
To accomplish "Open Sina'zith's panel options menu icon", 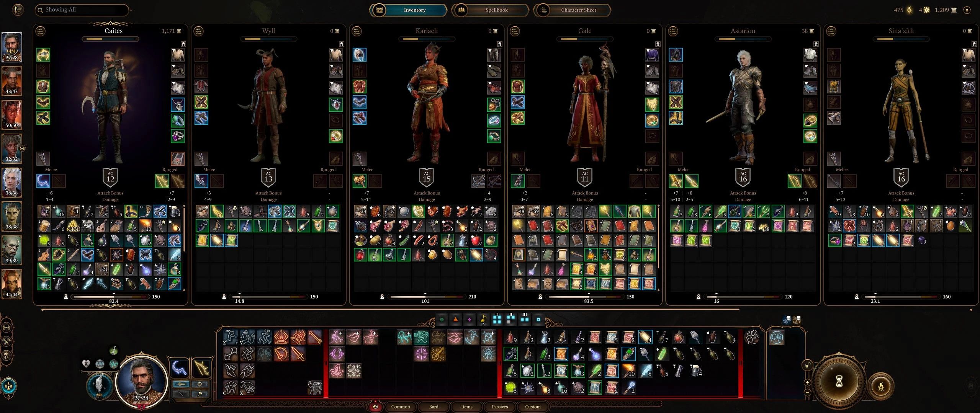I will (x=831, y=31).
